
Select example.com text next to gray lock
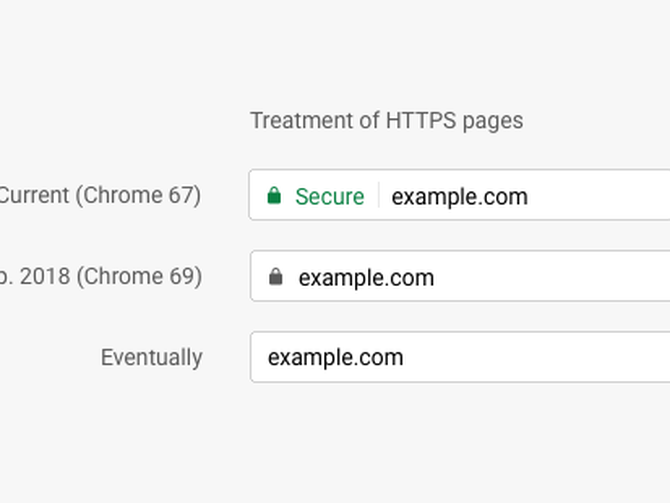click(x=366, y=278)
